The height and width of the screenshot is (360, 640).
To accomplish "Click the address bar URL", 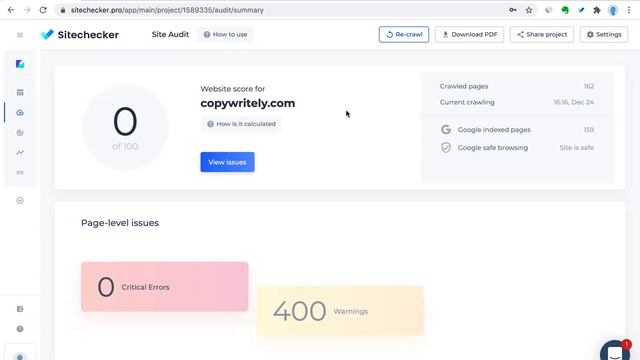I will 167,10.
